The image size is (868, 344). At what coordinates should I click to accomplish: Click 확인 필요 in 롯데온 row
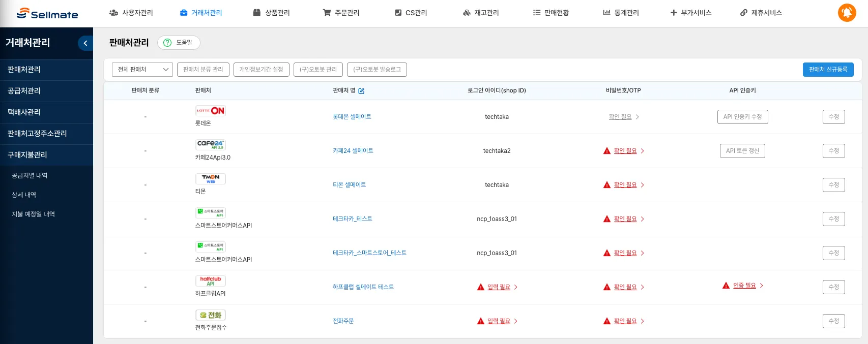(x=620, y=117)
